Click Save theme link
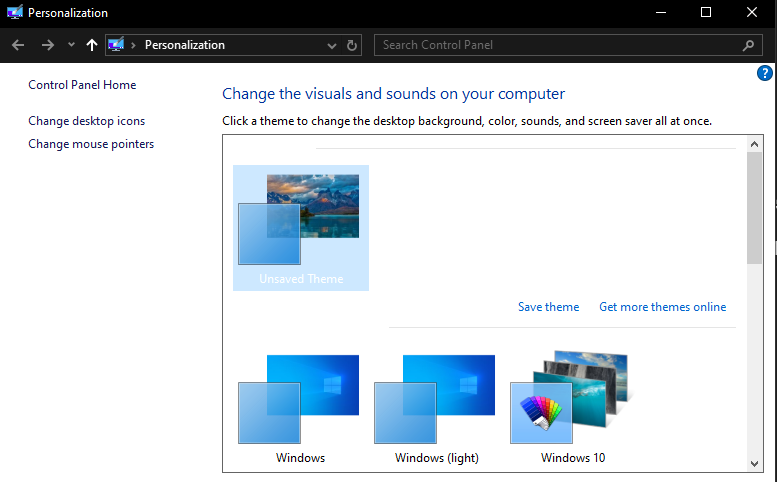 click(549, 307)
